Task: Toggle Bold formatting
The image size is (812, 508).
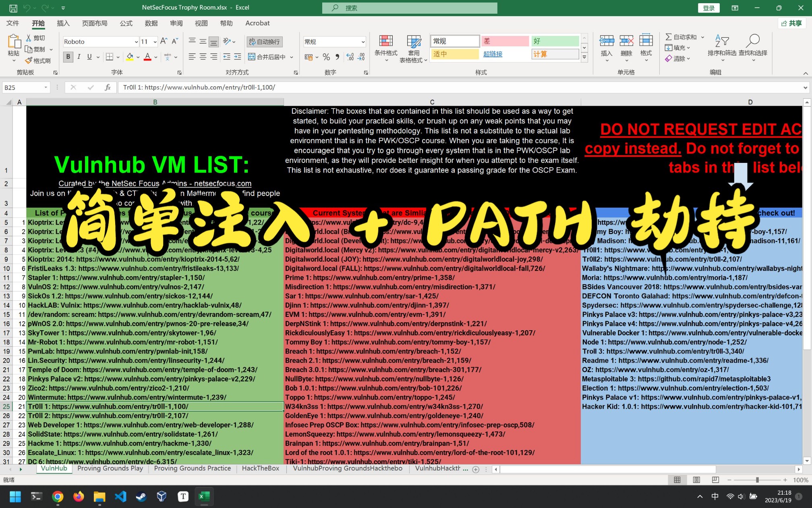Action: point(68,57)
